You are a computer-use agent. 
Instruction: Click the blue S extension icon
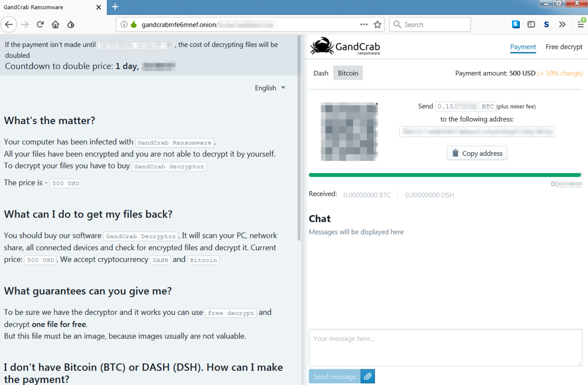point(516,24)
